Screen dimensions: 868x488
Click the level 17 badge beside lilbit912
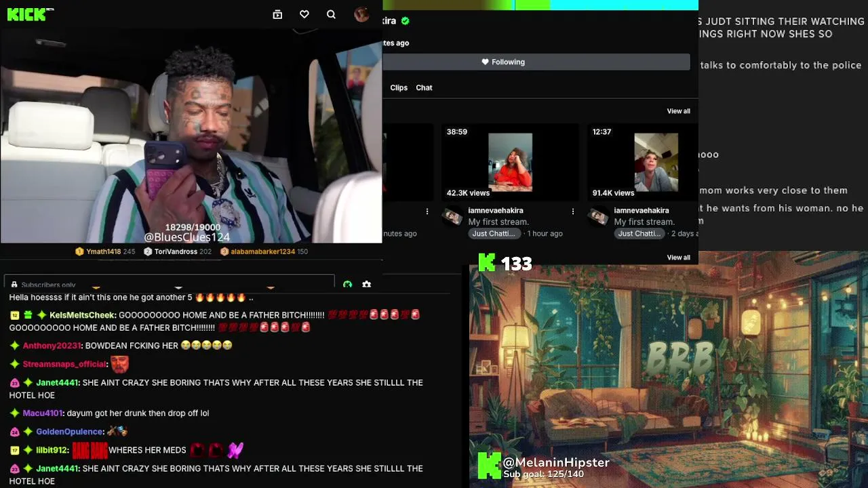[x=14, y=450]
